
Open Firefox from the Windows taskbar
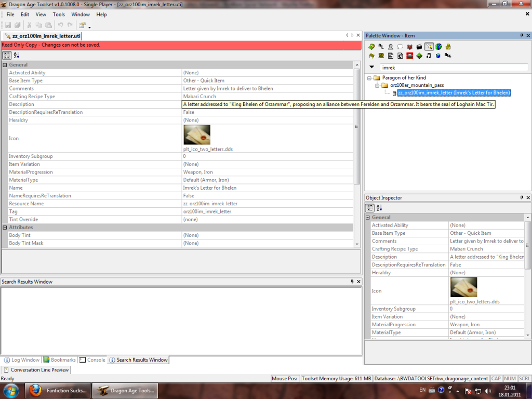click(57, 391)
